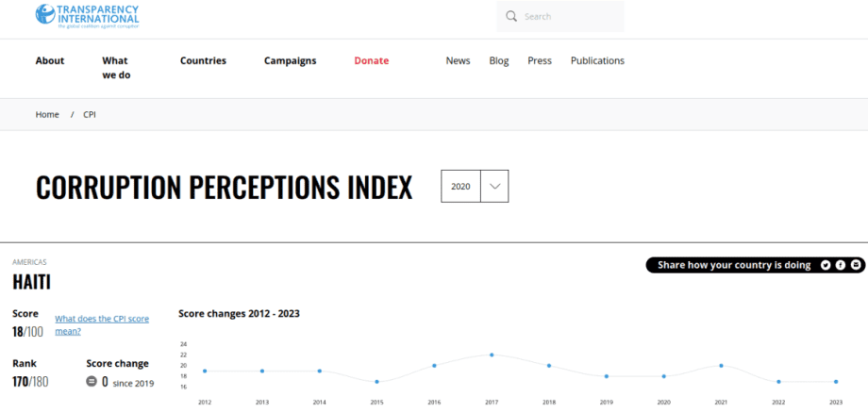Share on Facebook icon
The image size is (868, 413).
(841, 265)
